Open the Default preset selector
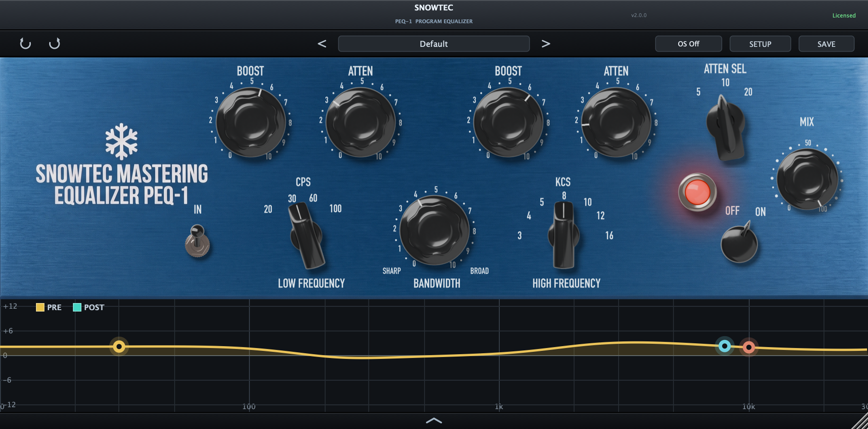This screenshot has width=868, height=429. [434, 44]
